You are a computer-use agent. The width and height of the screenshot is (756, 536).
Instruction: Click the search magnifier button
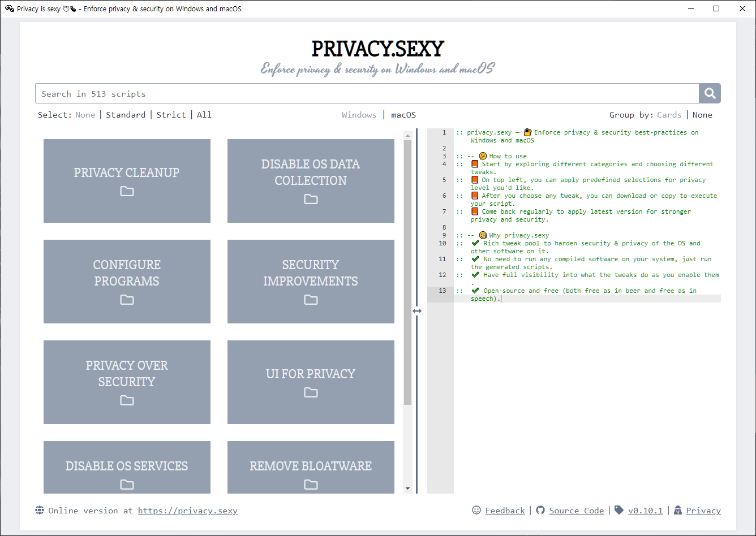(x=710, y=93)
